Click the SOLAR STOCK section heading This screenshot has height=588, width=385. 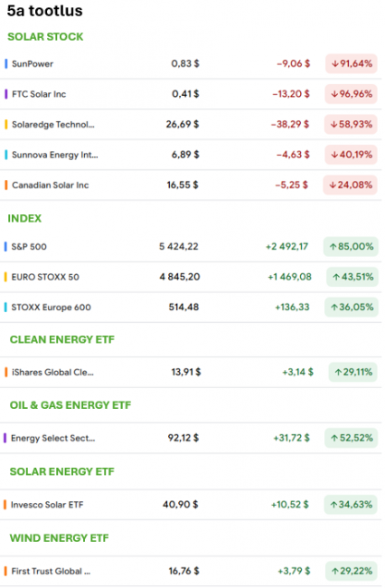click(45, 37)
